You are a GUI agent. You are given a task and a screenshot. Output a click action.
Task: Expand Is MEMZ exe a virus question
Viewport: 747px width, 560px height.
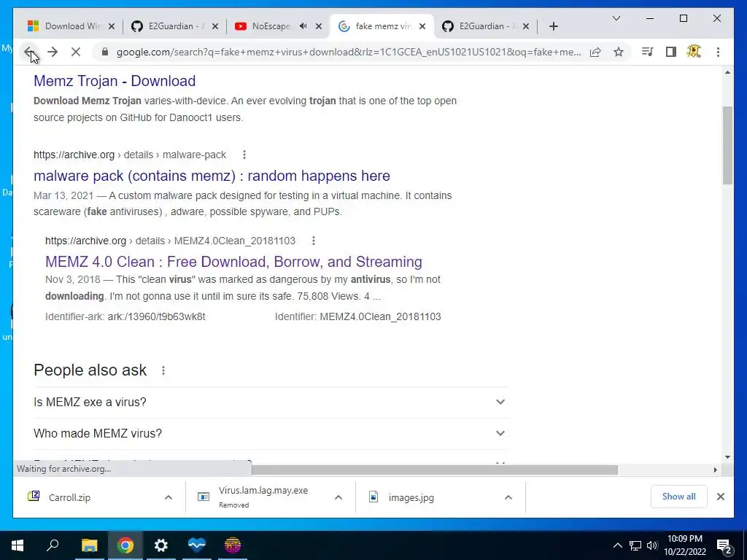[271, 402]
